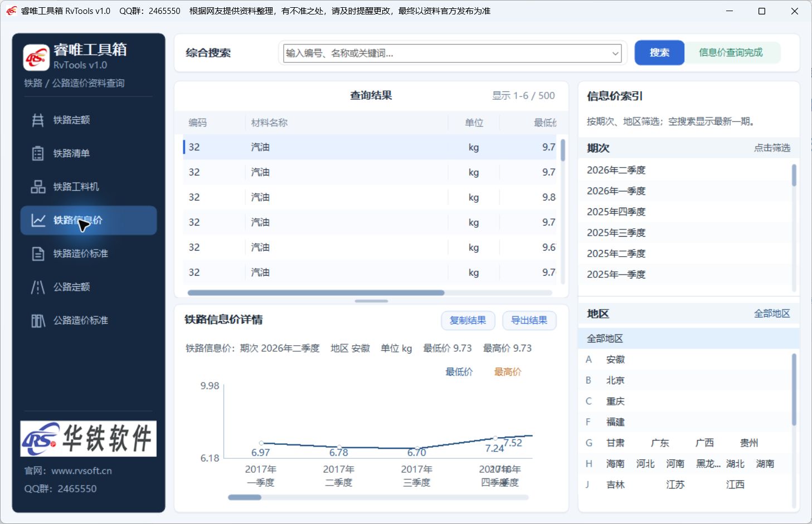Click the 铁路定额 sidebar icon
Viewport: 812px width, 524px height.
(38, 120)
